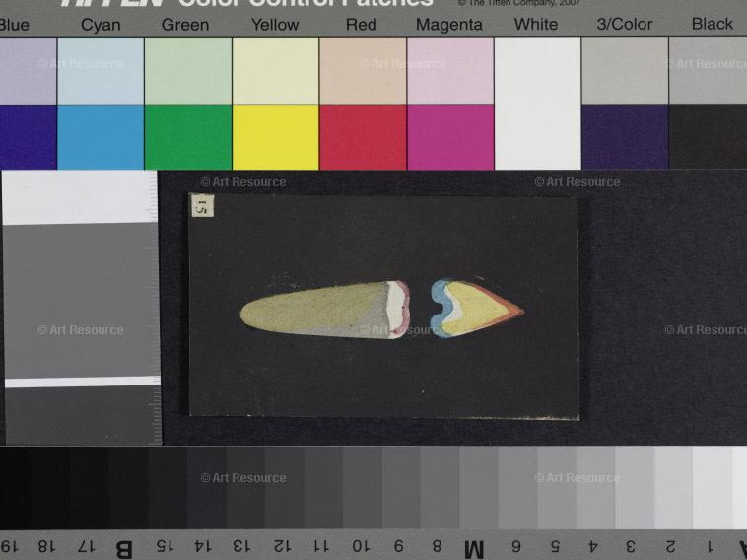Viewport: 747px width, 560px height.
Task: Click the grayscale letter 'M'
Action: point(474,549)
